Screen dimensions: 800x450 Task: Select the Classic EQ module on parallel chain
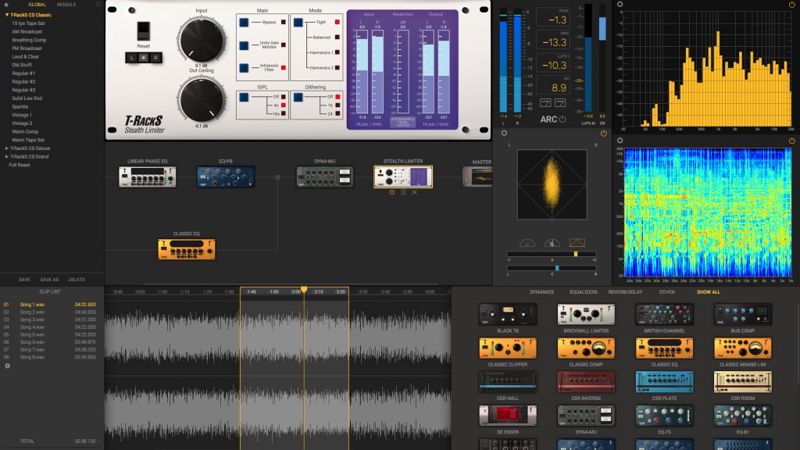(x=186, y=249)
